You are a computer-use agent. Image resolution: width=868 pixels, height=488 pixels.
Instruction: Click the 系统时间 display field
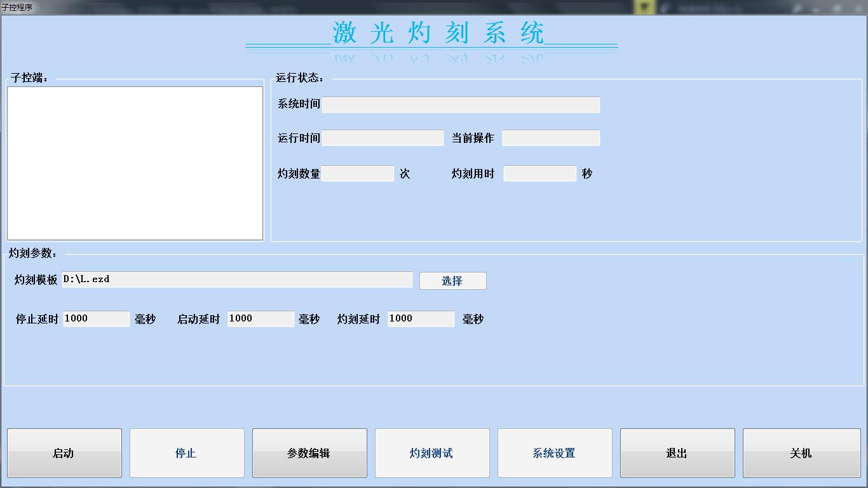click(x=461, y=105)
